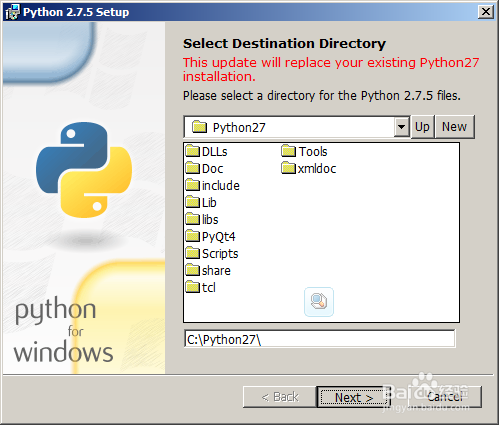Open the DLLs folder icon
499x425 pixels.
click(192, 151)
